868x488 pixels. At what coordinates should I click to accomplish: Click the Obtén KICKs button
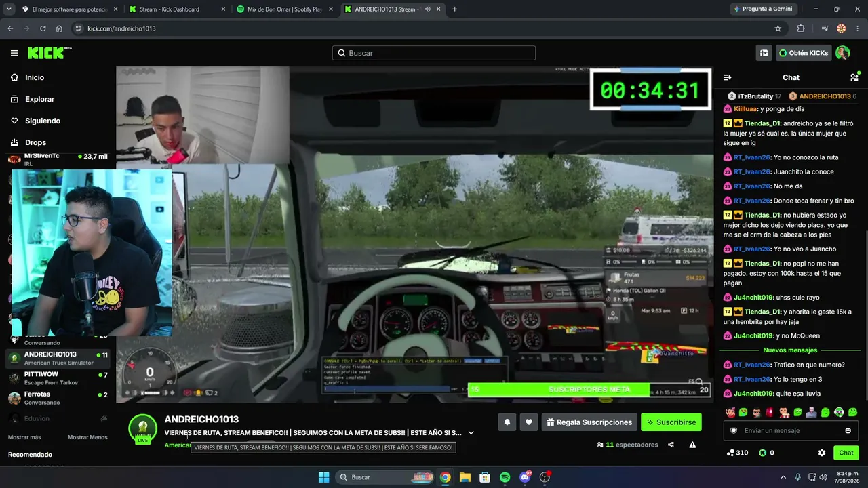pos(804,53)
